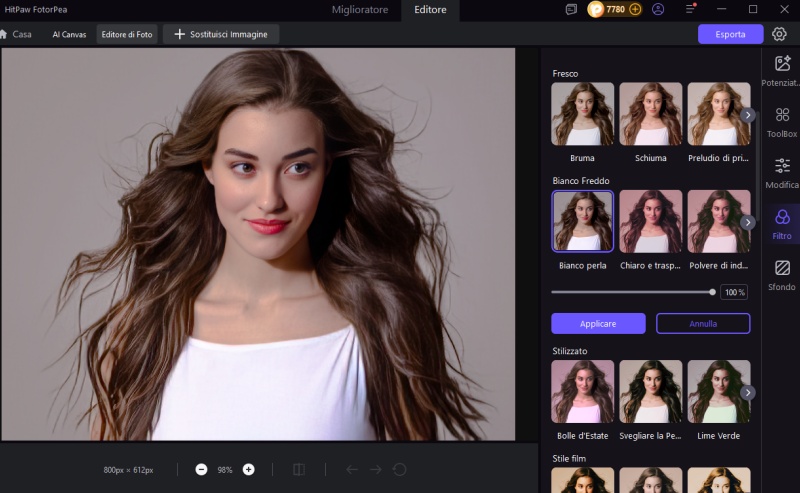The image size is (800, 493).
Task: Show more Fresco filters with arrow
Action: coord(748,115)
